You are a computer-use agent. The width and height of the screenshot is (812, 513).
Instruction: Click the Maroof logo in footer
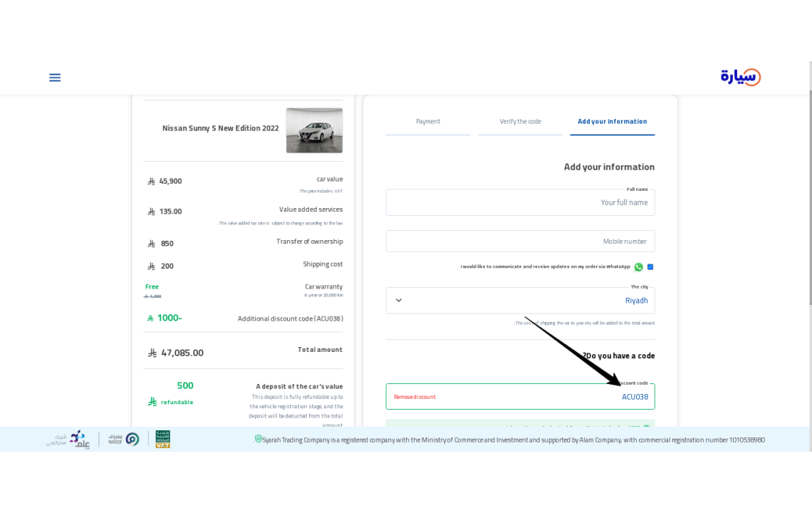pyautogui.click(x=124, y=440)
